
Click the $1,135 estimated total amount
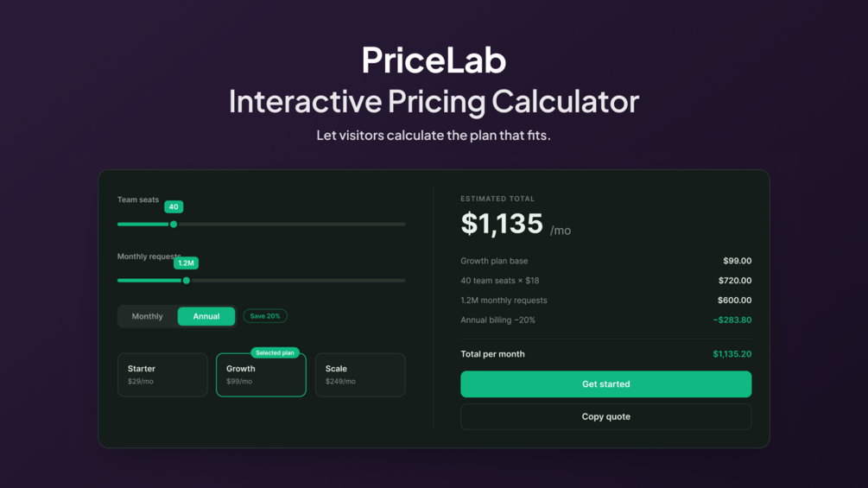click(x=502, y=224)
